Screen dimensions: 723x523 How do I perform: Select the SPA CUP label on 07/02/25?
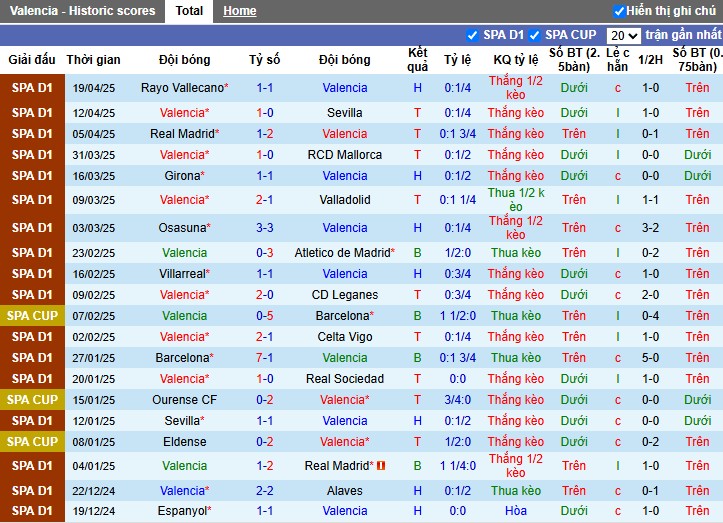point(32,315)
